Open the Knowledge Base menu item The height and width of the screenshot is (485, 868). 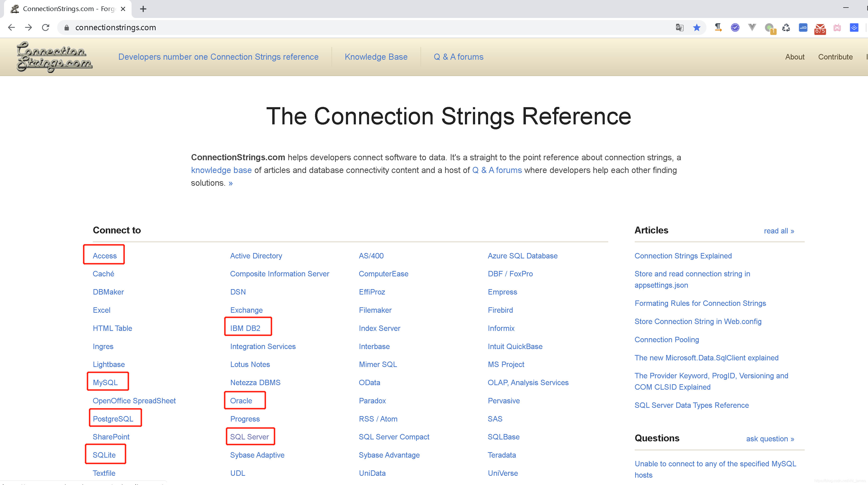coord(376,57)
